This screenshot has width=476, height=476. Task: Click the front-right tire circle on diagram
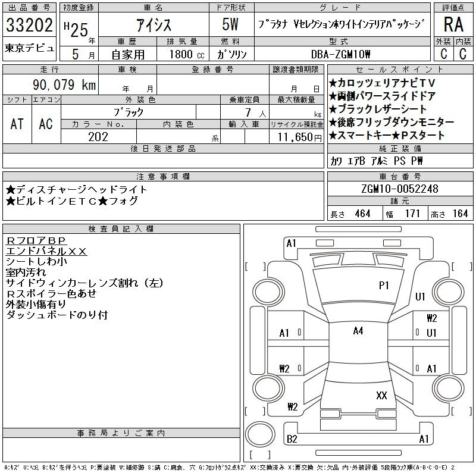pyautogui.click(x=449, y=292)
